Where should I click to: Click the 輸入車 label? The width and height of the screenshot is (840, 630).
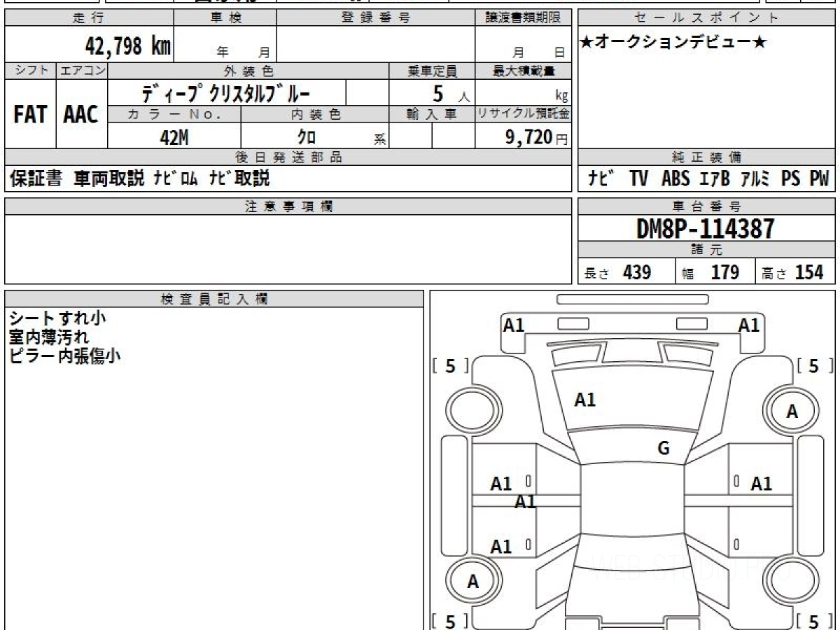point(432,114)
